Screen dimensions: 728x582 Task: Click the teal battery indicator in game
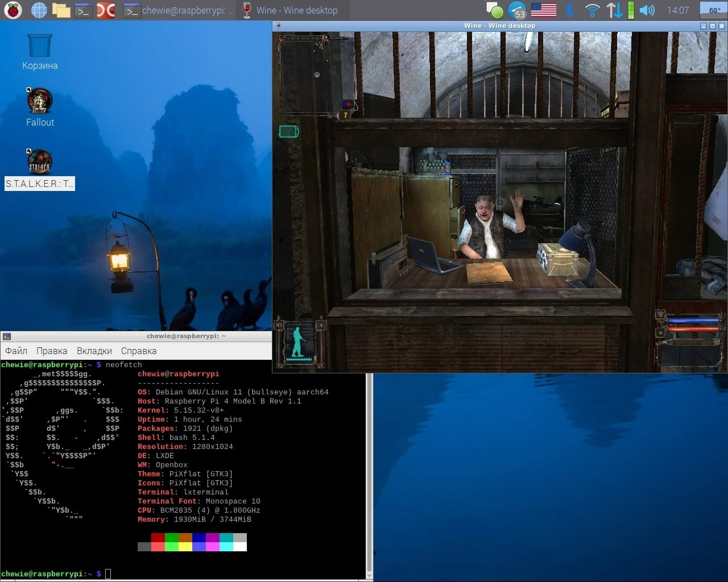[289, 132]
